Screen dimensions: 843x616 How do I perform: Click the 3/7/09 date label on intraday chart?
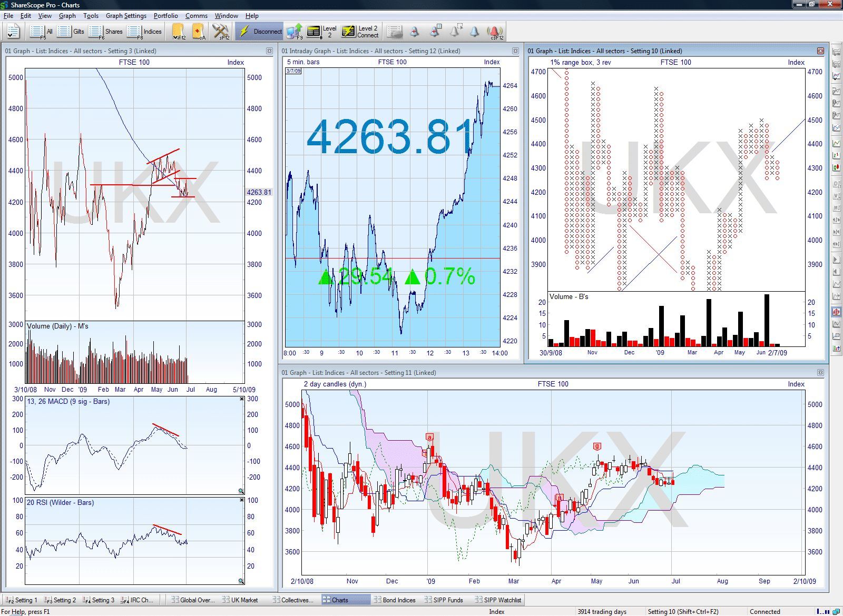point(293,71)
